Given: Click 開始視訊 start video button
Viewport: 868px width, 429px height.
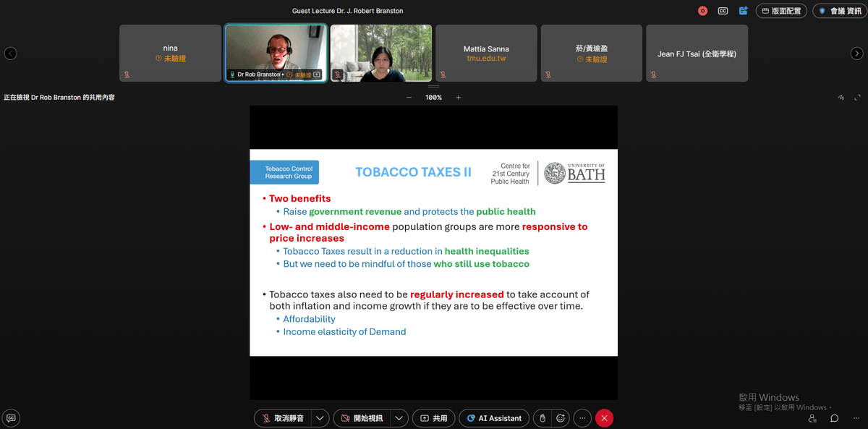Looking at the screenshot, I should (362, 418).
